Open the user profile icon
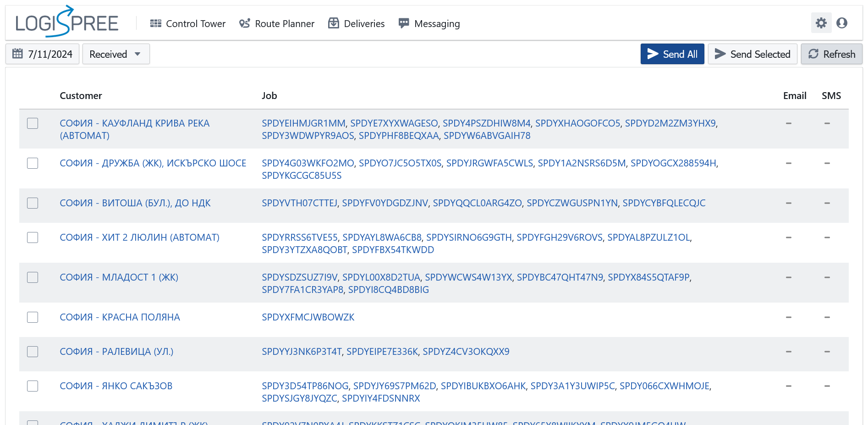The image size is (868, 425). pos(841,23)
